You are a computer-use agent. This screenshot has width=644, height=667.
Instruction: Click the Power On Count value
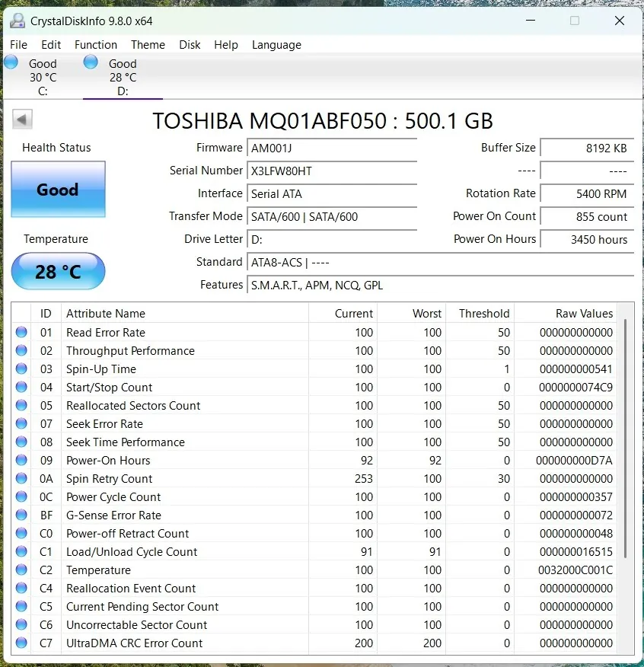coord(587,216)
